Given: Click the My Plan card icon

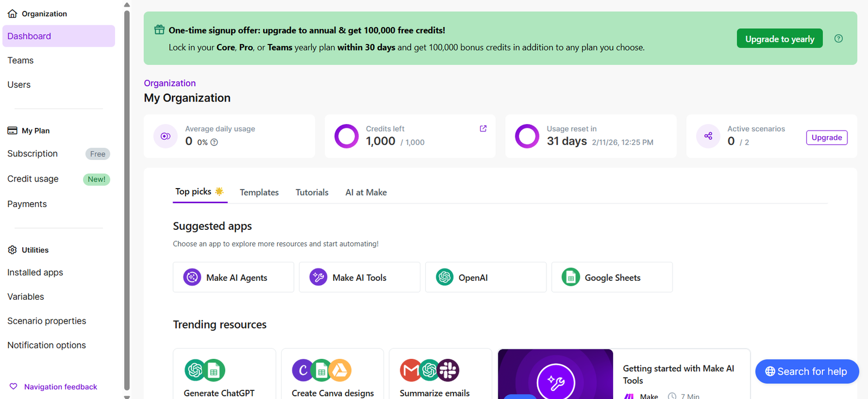Looking at the screenshot, I should click(12, 131).
